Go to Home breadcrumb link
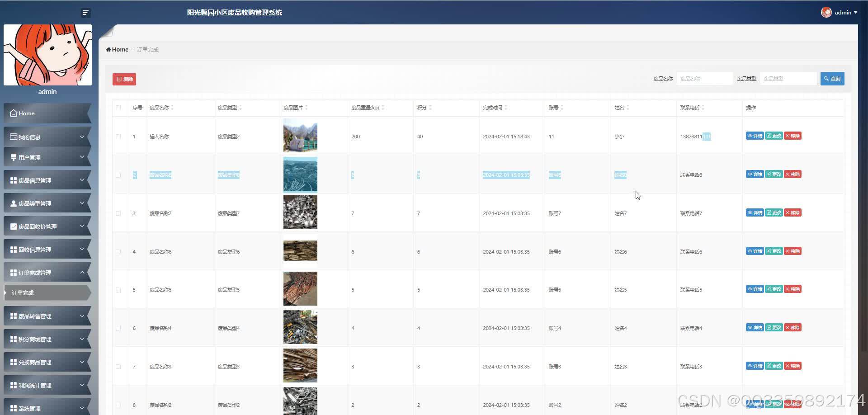This screenshot has width=868, height=415. click(117, 50)
